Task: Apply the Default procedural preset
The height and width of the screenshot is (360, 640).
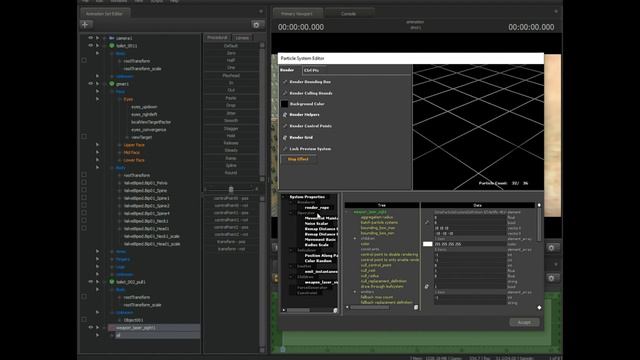Action: tap(231, 46)
